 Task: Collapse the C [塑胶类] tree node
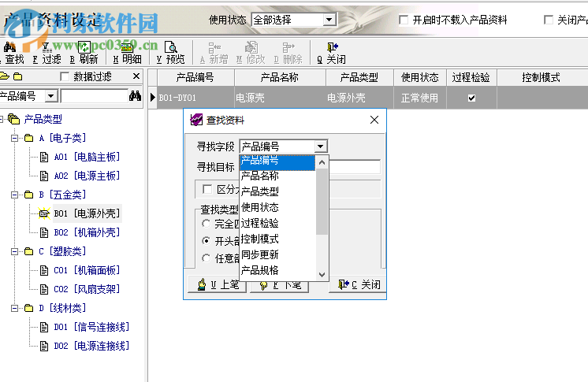click(x=14, y=251)
